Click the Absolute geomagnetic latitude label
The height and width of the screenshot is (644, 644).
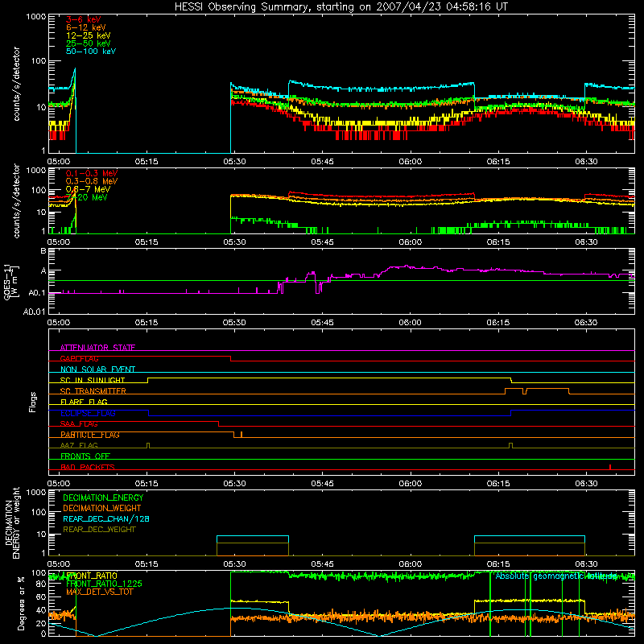click(556, 576)
